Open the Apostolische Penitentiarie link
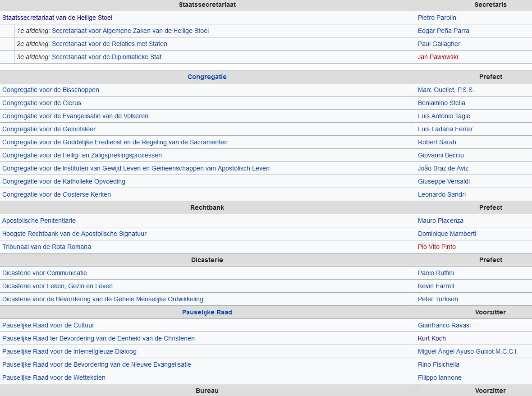This screenshot has width=532, height=396. pos(39,221)
